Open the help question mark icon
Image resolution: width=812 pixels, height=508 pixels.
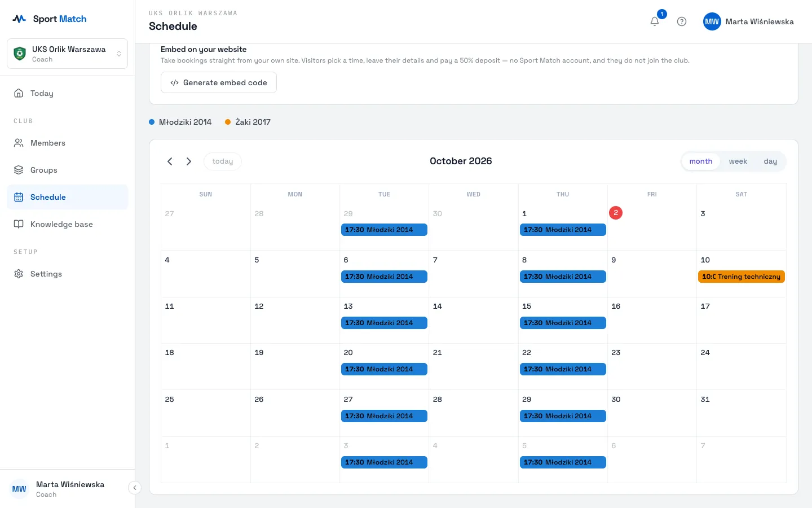[682, 21]
